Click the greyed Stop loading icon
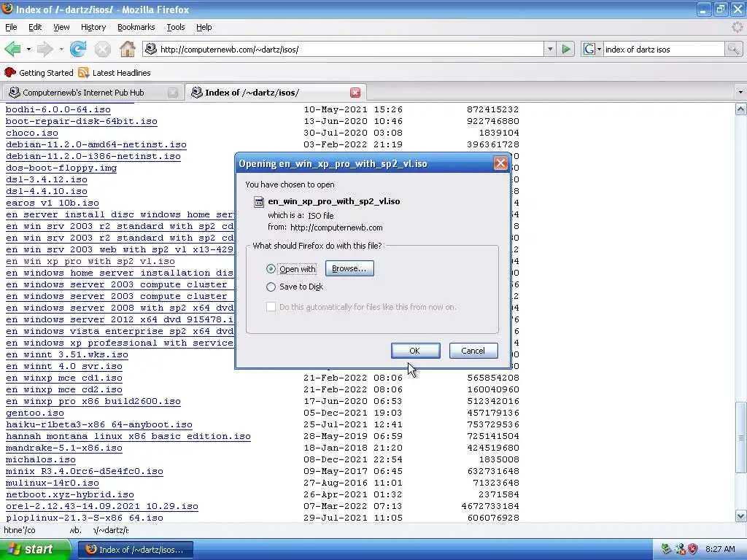Image resolution: width=747 pixels, height=560 pixels. (x=102, y=49)
